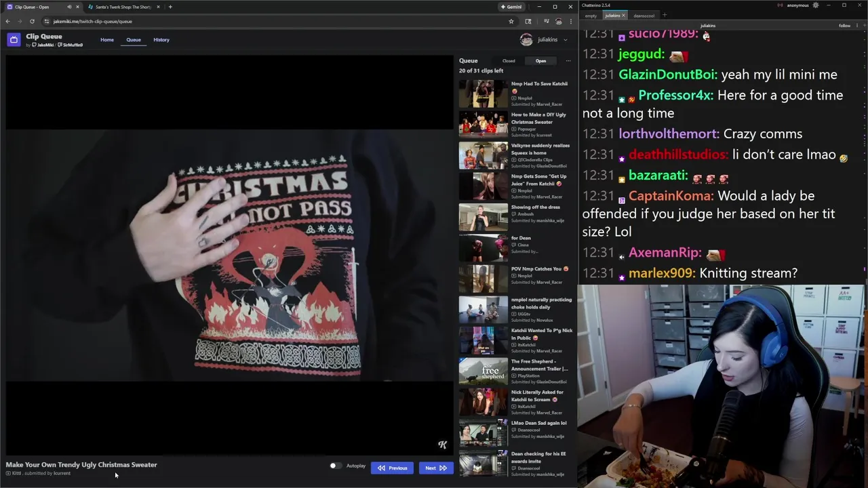
Task: Toggle the Autoplay switch
Action: pyautogui.click(x=336, y=466)
